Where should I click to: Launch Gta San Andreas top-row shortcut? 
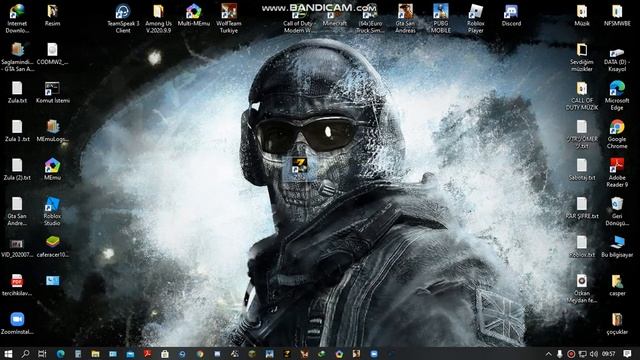point(405,18)
